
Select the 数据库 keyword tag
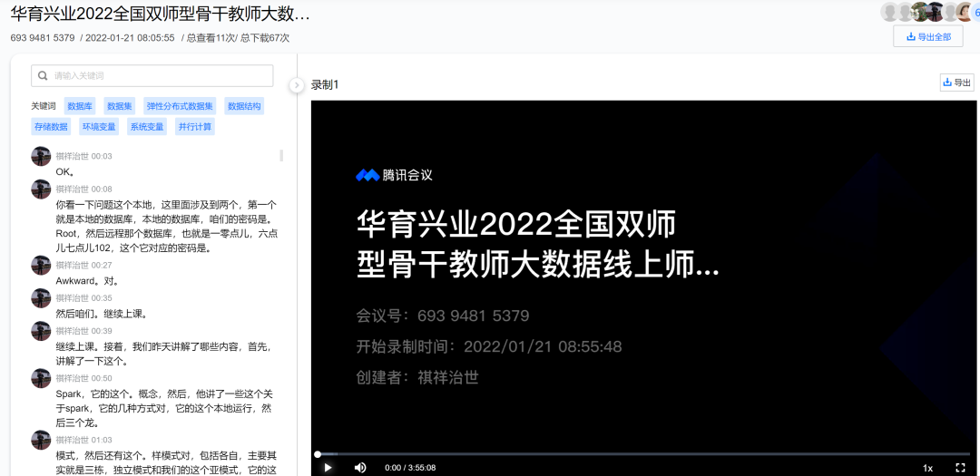click(x=80, y=106)
